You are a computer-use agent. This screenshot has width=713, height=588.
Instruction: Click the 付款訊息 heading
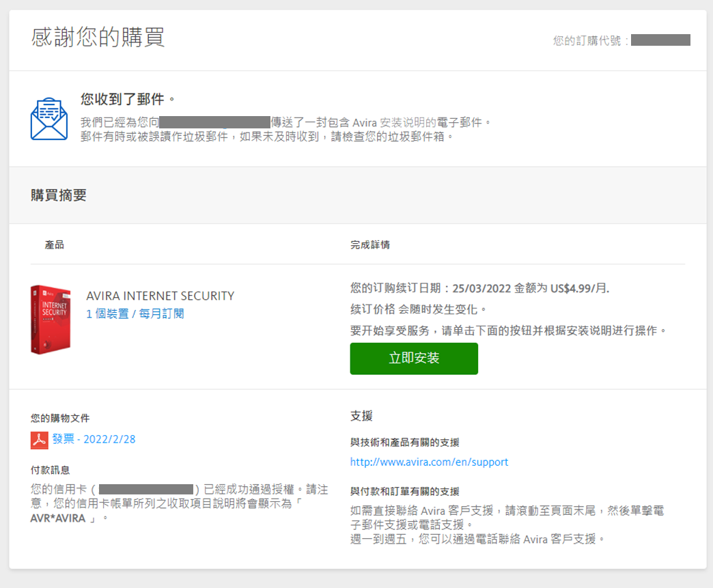coord(50,470)
